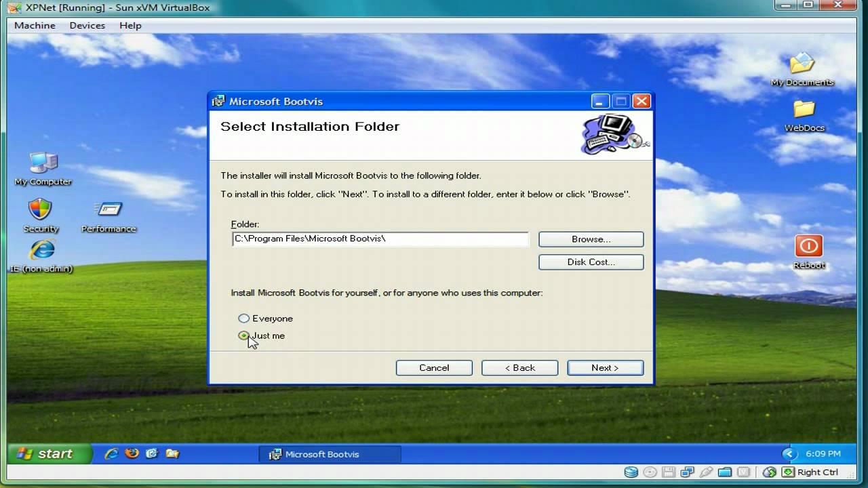Click the Select Installation Folder heading

pos(310,126)
